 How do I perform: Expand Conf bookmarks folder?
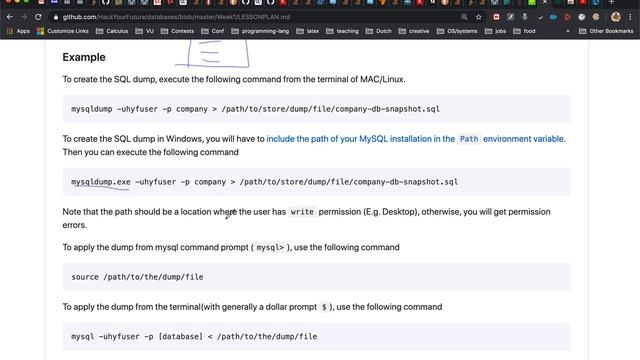[x=213, y=31]
